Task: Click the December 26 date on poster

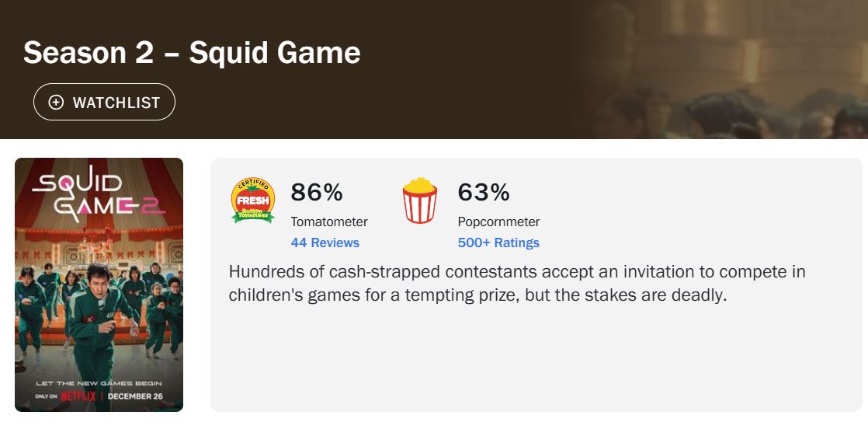Action: click(135, 396)
